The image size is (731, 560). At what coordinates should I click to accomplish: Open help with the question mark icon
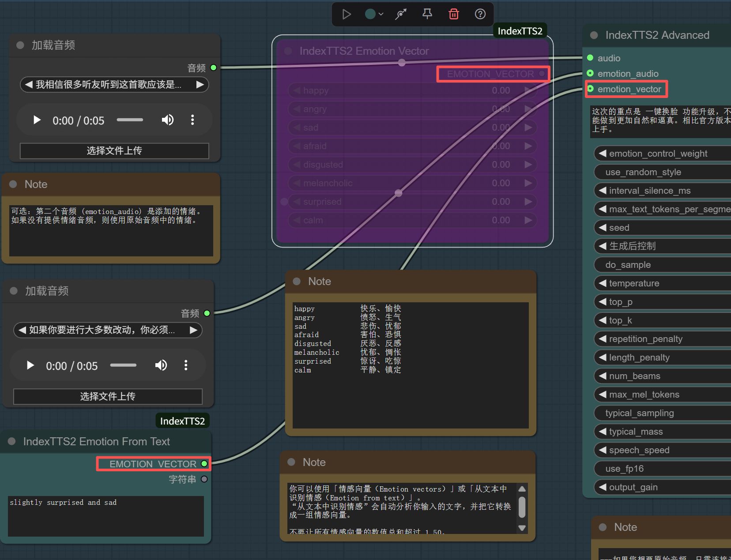[480, 15]
